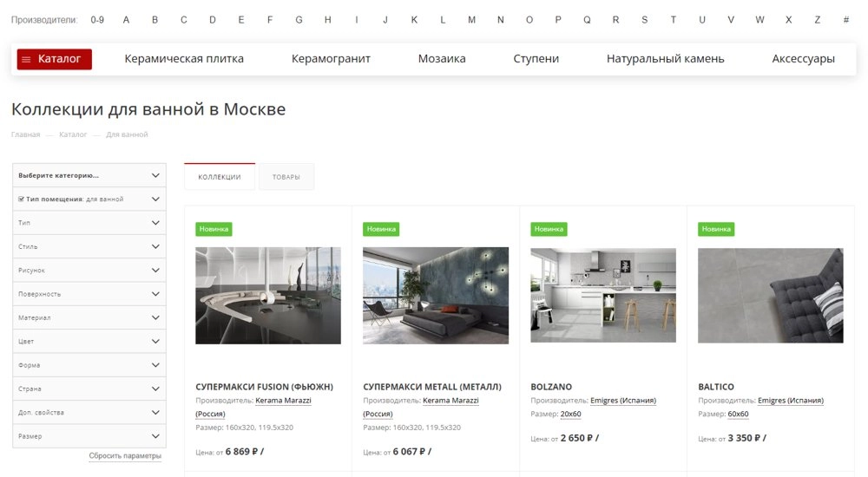This screenshot has height=477, width=868.
Task: Open the red Каталог menu button
Action: coord(54,59)
